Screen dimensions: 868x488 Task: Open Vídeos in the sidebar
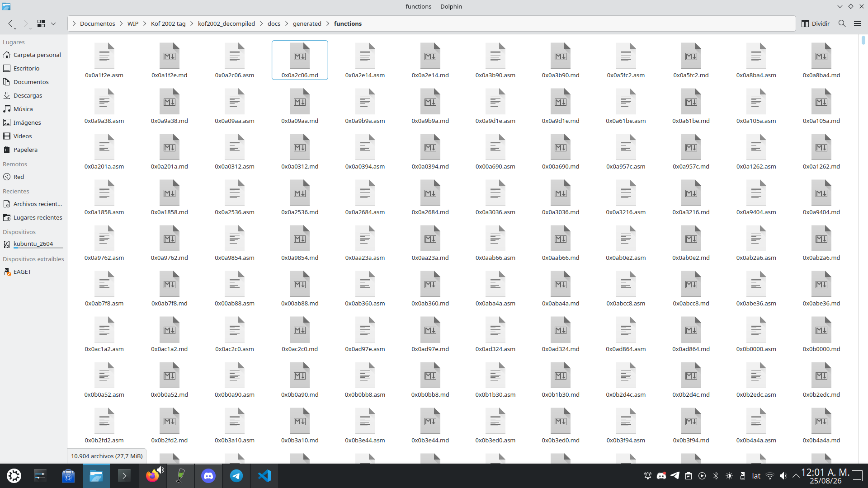(x=33, y=136)
